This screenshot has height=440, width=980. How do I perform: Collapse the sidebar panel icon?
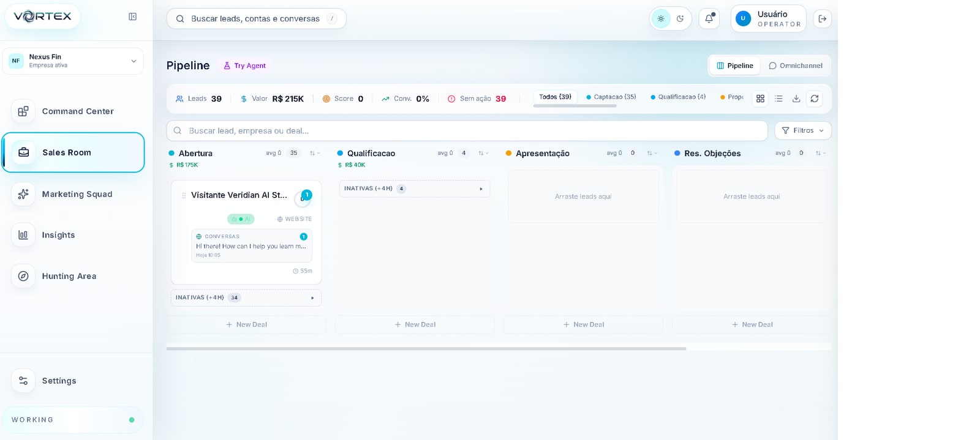click(132, 17)
